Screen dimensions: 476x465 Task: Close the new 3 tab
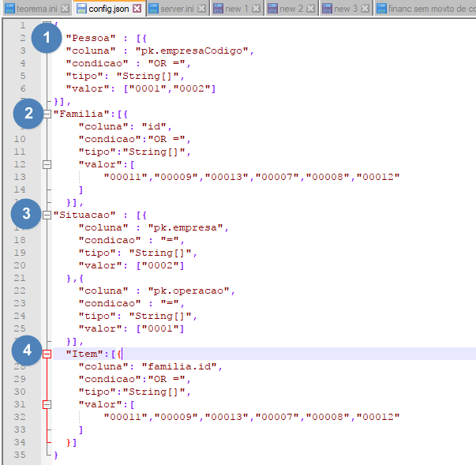365,9
